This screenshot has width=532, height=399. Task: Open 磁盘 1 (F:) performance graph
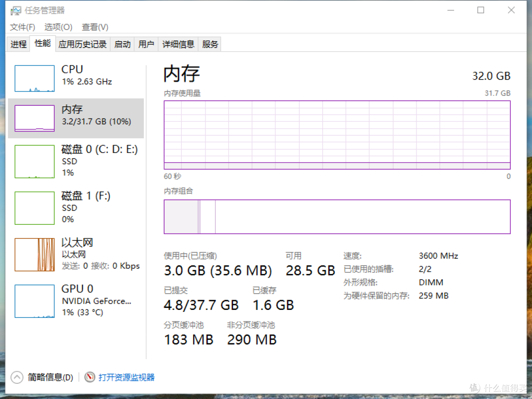[x=34, y=208]
